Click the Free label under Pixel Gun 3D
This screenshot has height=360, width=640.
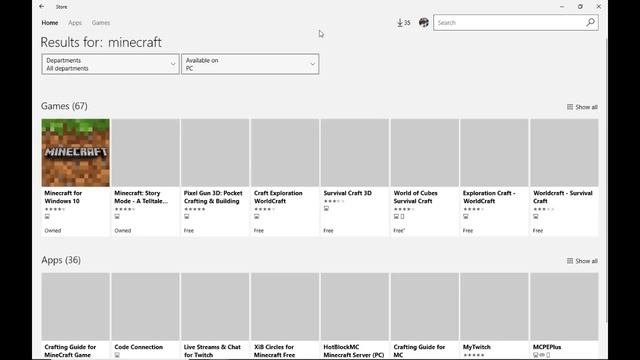[189, 231]
